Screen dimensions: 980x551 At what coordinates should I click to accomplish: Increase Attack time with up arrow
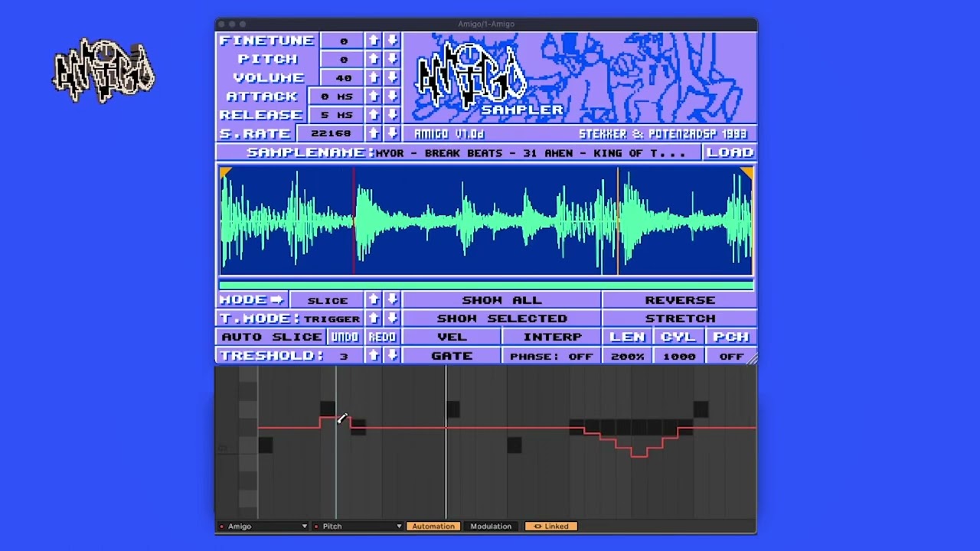click(374, 96)
